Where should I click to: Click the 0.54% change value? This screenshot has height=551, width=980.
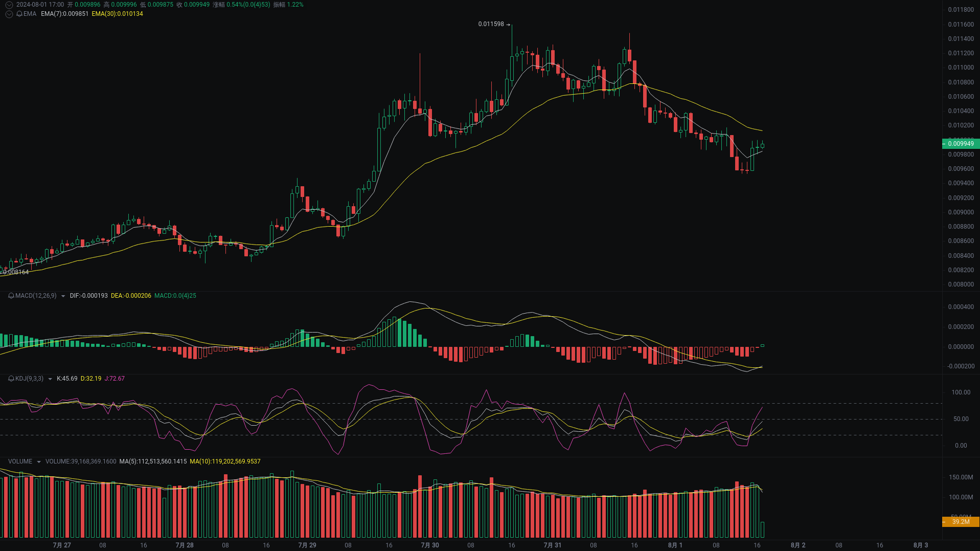(248, 5)
